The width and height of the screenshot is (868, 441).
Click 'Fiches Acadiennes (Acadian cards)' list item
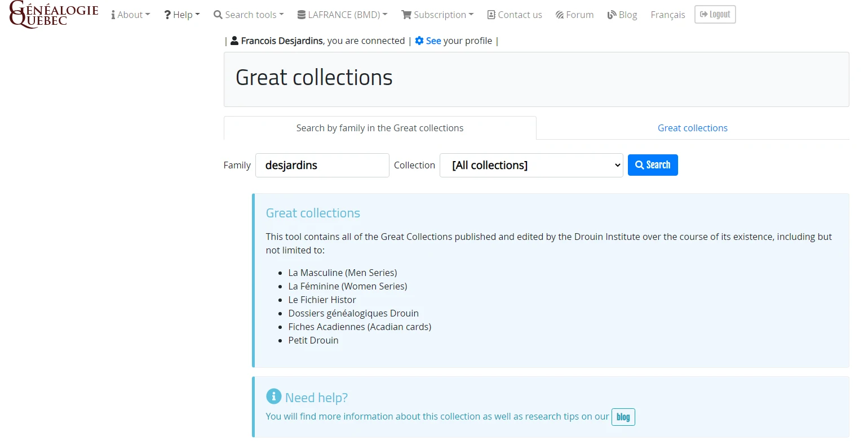[360, 327]
